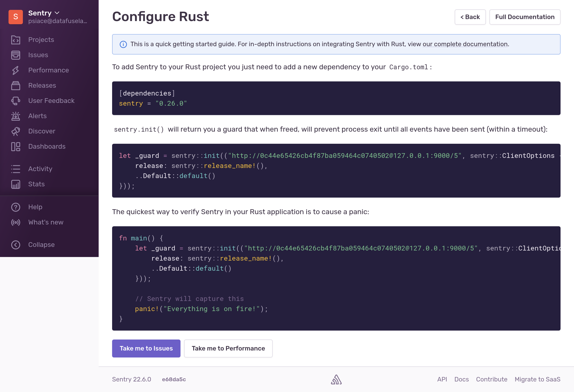The image size is (574, 392).
Task: Click the Stats bar chart icon
Action: 15,184
